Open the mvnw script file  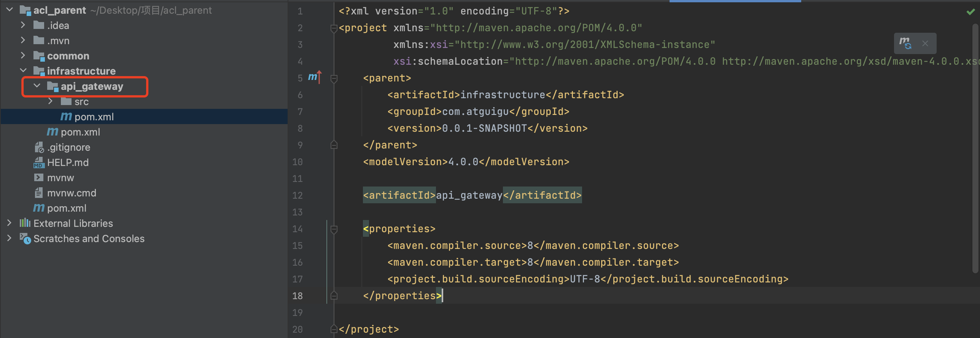tap(60, 178)
